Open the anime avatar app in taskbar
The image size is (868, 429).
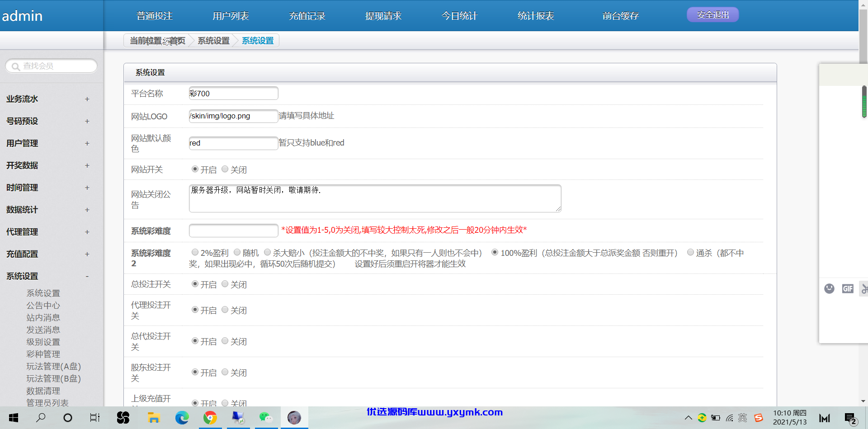point(294,418)
